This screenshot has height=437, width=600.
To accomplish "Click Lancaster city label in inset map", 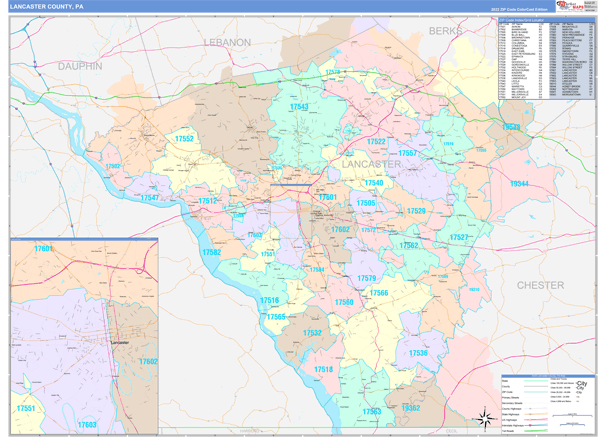I will 118,341.
